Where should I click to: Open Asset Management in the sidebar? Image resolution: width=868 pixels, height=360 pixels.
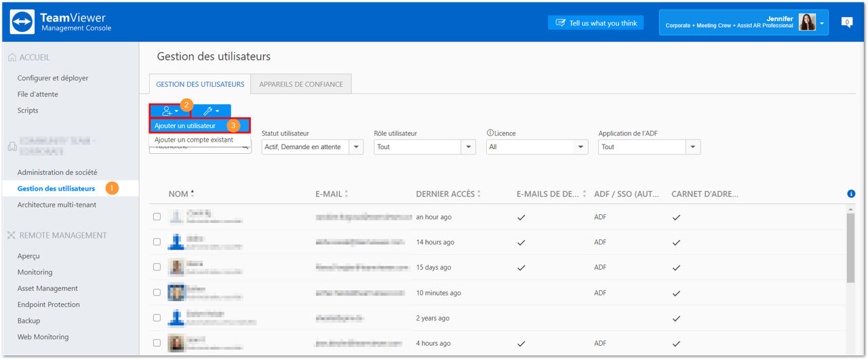tap(47, 288)
